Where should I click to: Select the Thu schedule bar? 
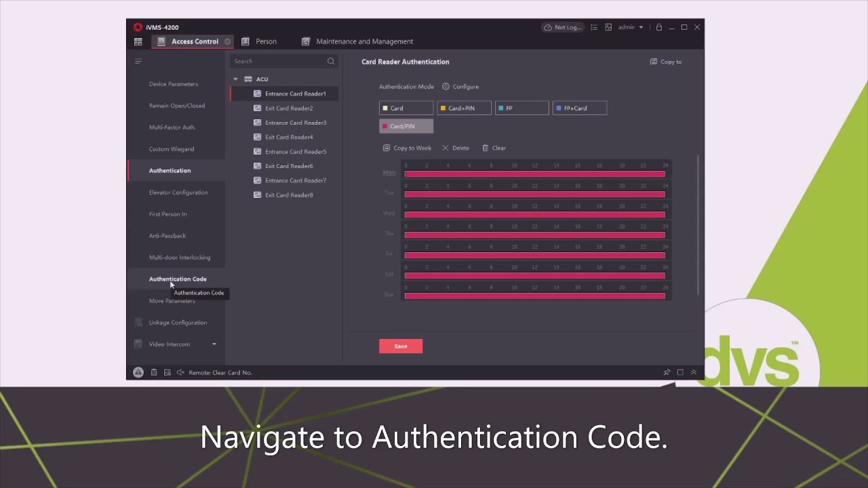[x=534, y=235]
